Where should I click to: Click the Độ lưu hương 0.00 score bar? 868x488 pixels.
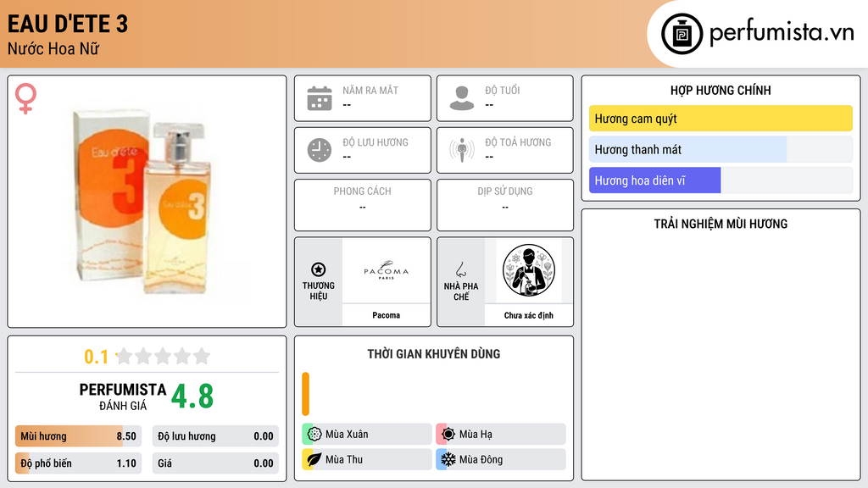pos(215,436)
